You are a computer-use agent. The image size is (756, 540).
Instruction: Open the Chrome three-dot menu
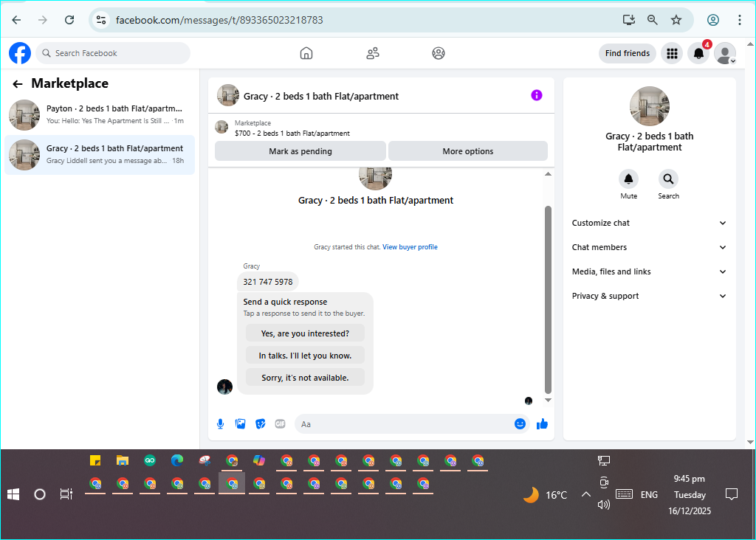click(x=740, y=20)
